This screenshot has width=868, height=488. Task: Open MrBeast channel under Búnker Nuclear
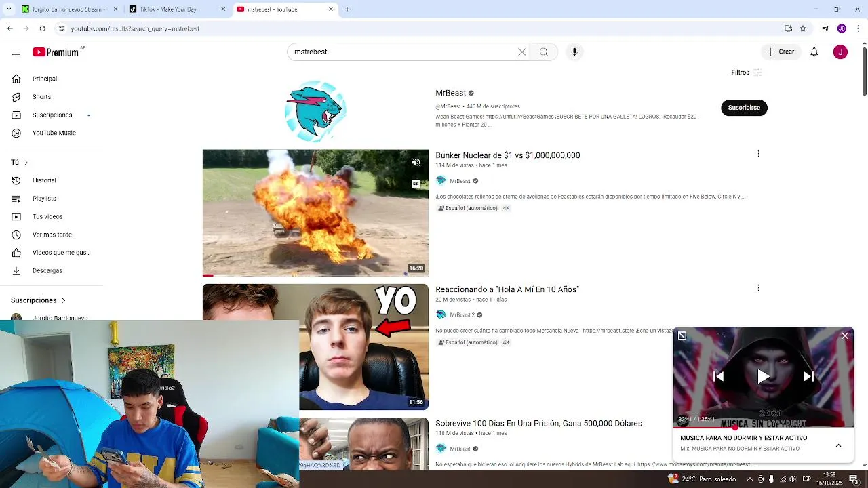pyautogui.click(x=460, y=181)
